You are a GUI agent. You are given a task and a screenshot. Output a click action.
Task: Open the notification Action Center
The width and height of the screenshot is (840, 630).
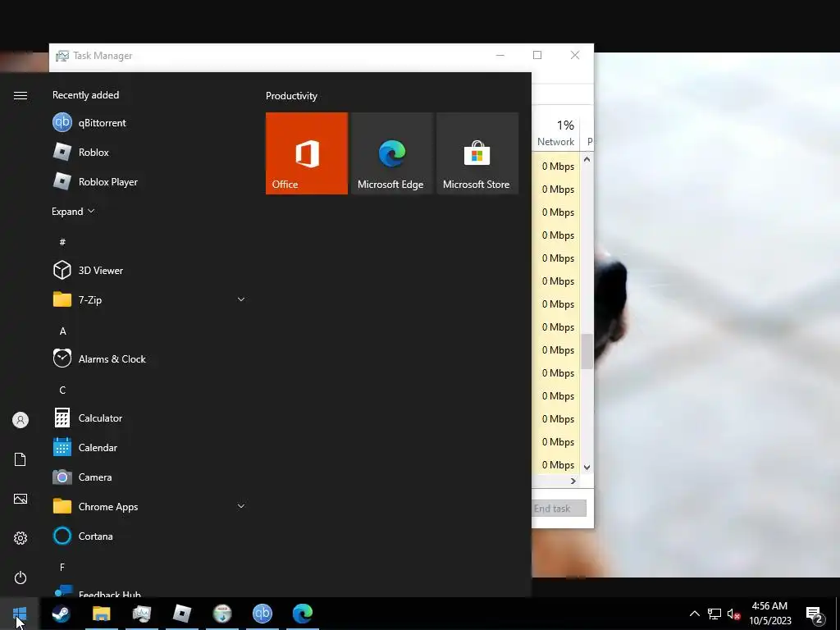[815, 614]
